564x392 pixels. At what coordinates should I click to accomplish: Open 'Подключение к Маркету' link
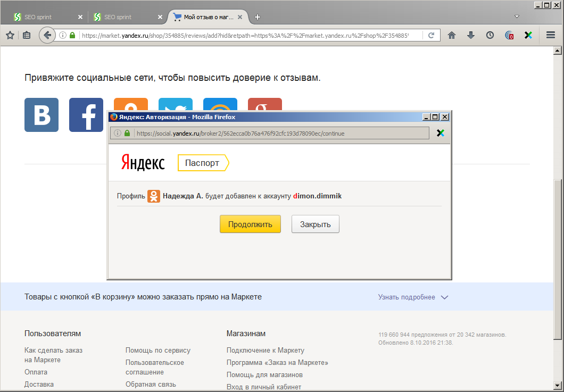click(x=266, y=350)
